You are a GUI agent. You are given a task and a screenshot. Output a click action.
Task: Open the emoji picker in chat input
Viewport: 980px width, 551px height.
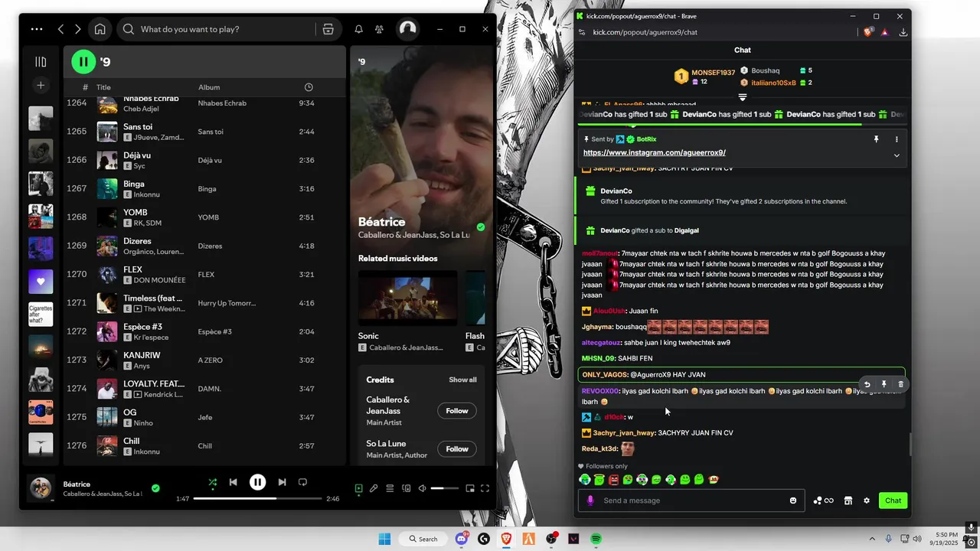pyautogui.click(x=793, y=500)
